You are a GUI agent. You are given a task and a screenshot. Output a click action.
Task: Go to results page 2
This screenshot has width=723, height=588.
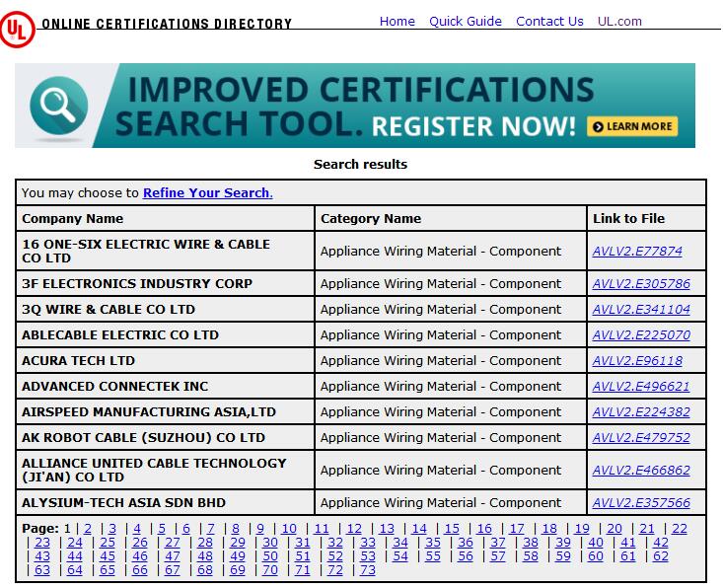[x=88, y=529]
